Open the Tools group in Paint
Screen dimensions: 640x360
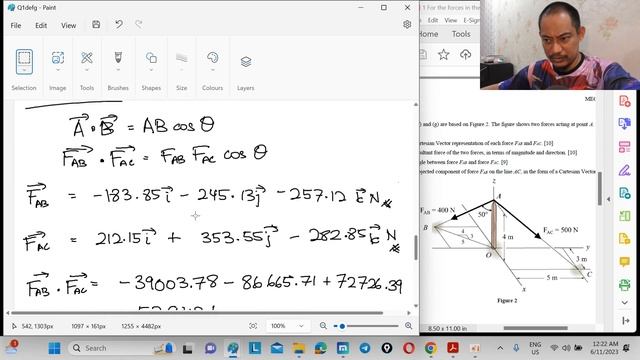(x=87, y=58)
